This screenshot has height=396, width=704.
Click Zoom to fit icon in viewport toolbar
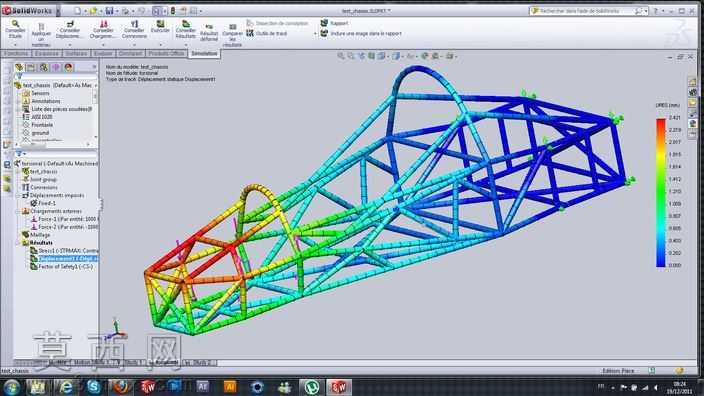click(x=341, y=56)
